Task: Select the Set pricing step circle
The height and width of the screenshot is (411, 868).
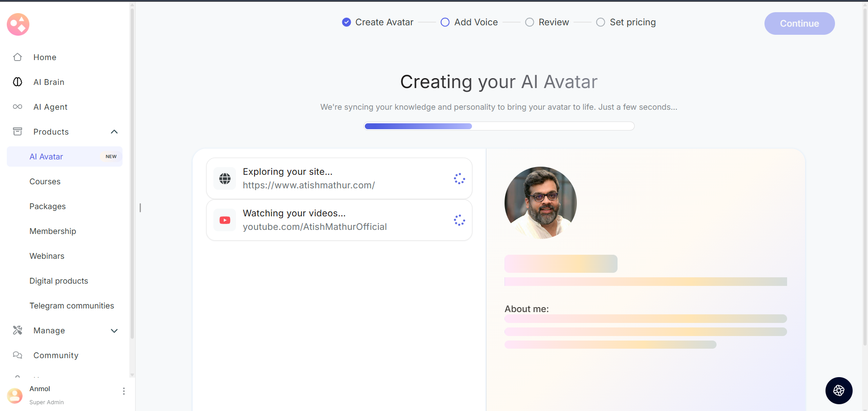Action: 600,23
